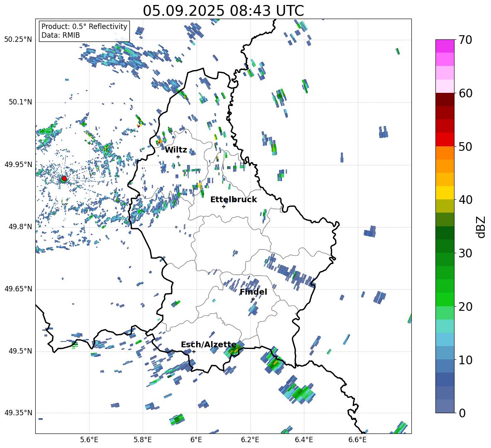Click the 50.1°N latitude label
This screenshot has width=491, height=448.
pos(20,102)
